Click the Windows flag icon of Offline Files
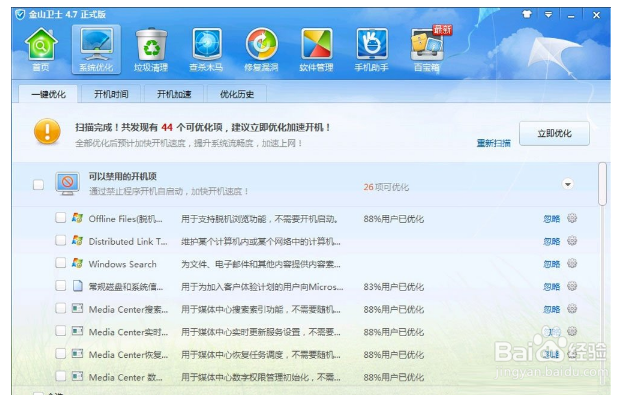 (77, 218)
